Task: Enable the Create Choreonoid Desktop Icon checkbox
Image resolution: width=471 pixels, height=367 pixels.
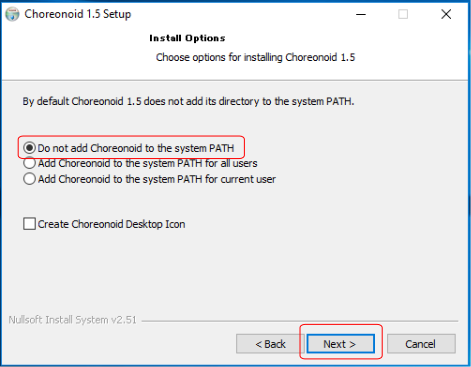Action: point(29,224)
